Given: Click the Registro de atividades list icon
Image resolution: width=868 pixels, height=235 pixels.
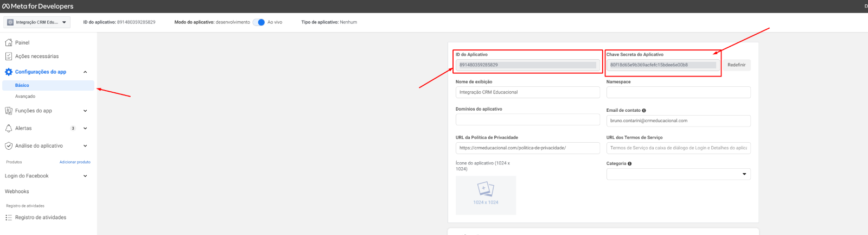Looking at the screenshot, I should 9,217.
